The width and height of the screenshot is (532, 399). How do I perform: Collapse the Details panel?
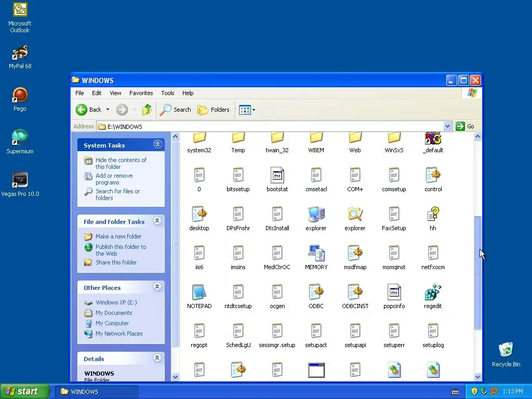point(157,357)
